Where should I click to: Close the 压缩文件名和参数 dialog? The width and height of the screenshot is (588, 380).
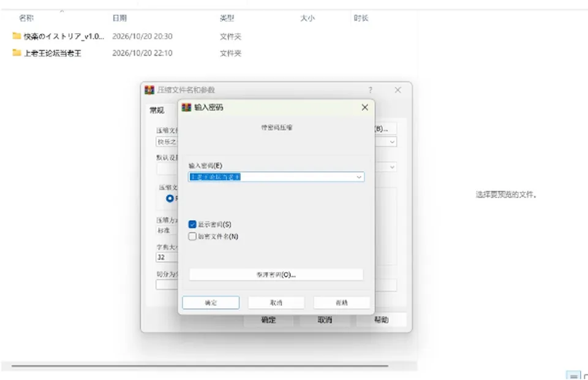click(398, 90)
